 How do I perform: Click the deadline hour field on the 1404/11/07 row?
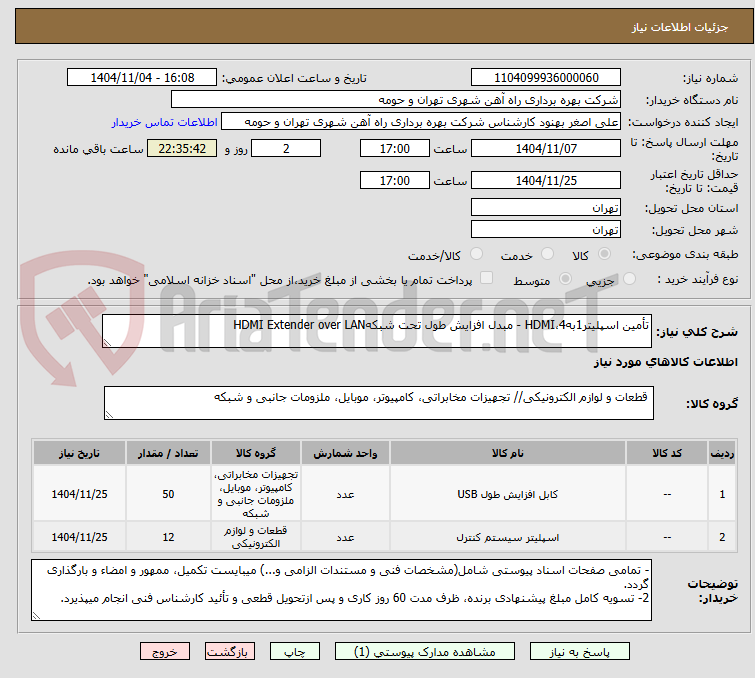394,148
